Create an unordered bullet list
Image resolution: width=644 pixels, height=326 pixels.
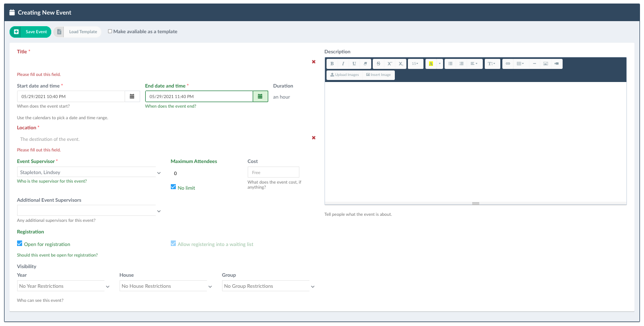click(450, 64)
